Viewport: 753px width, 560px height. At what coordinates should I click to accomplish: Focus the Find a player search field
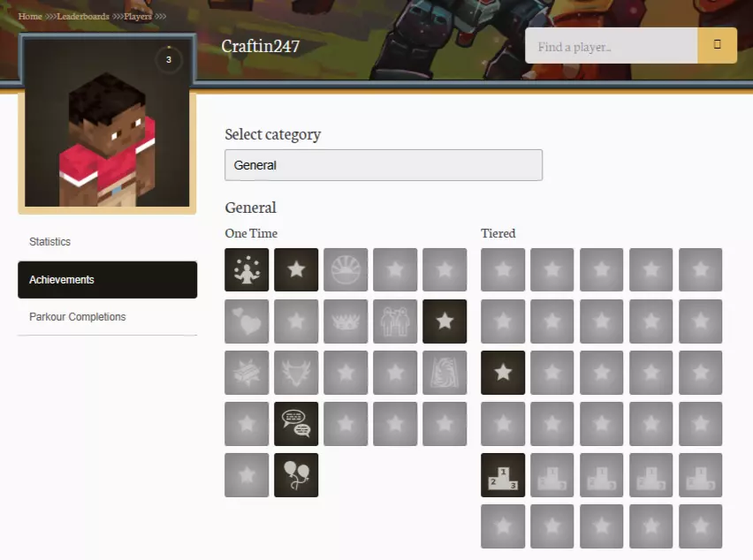point(611,46)
